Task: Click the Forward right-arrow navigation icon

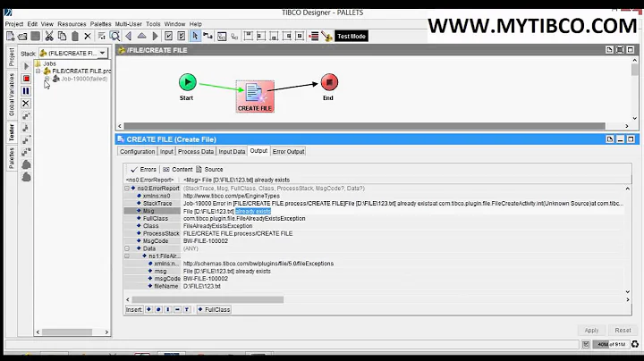Action: (155, 36)
